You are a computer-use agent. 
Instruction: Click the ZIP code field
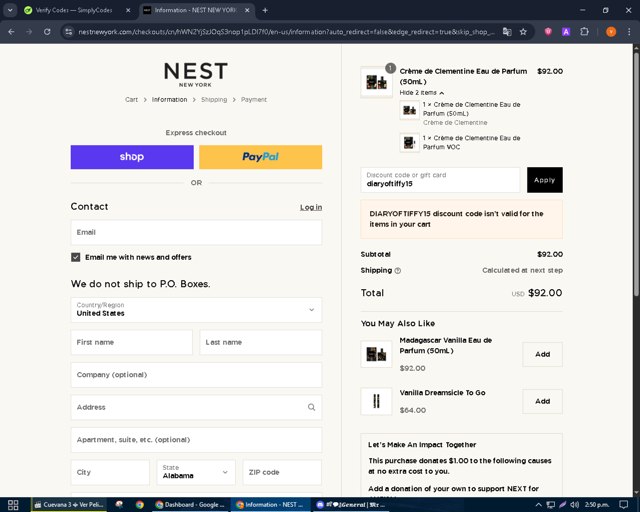coord(282,472)
